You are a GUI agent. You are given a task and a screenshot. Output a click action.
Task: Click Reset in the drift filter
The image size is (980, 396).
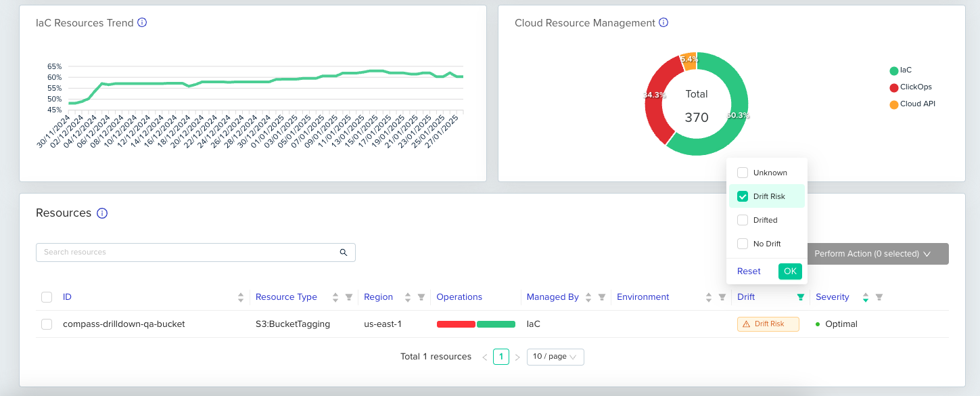749,271
